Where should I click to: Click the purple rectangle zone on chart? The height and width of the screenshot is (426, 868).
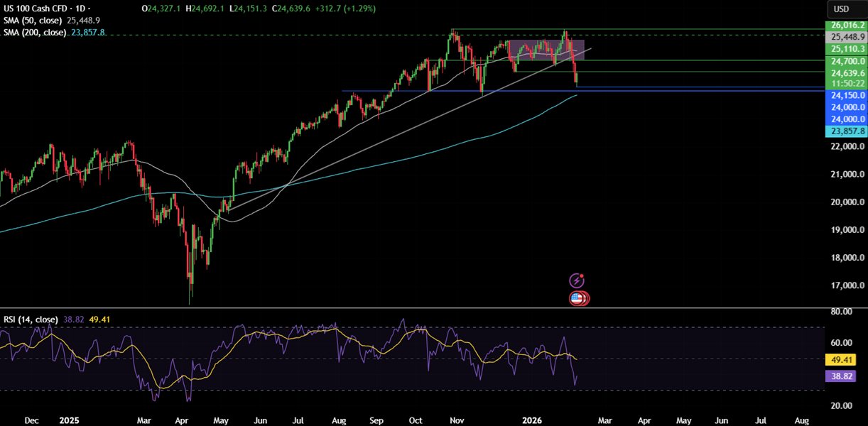pos(547,48)
